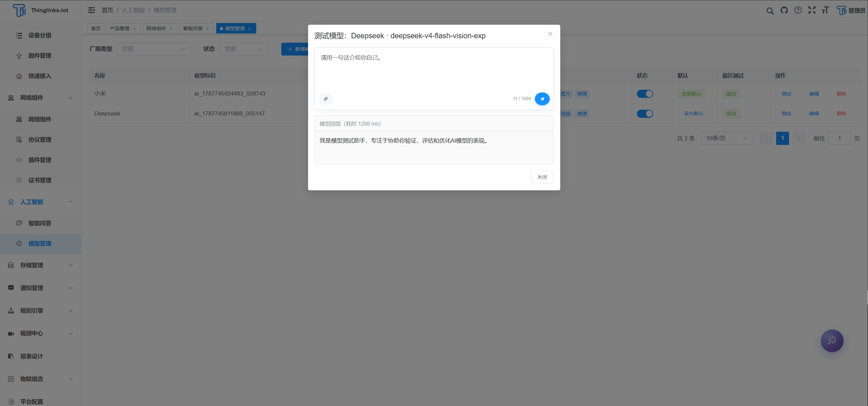Viewport: 868px width, 406px height.
Task: Select 模型管理 in the sidebar
Action: (x=40, y=243)
